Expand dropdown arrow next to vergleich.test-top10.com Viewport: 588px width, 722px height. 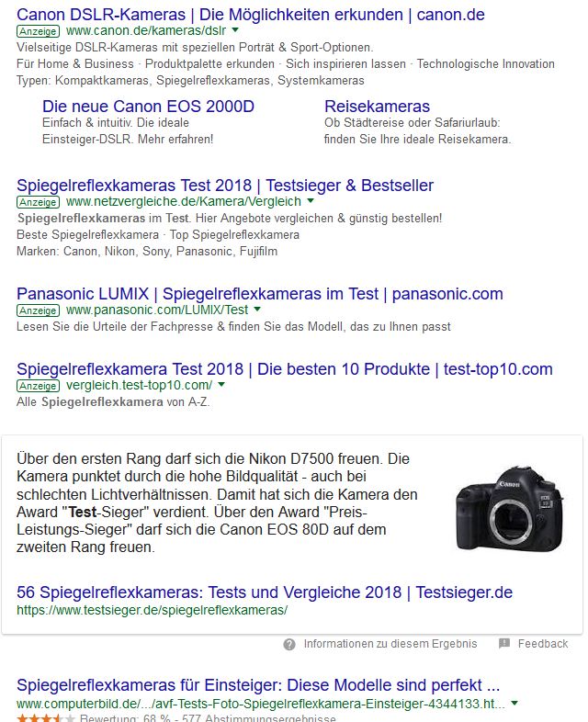tap(221, 385)
